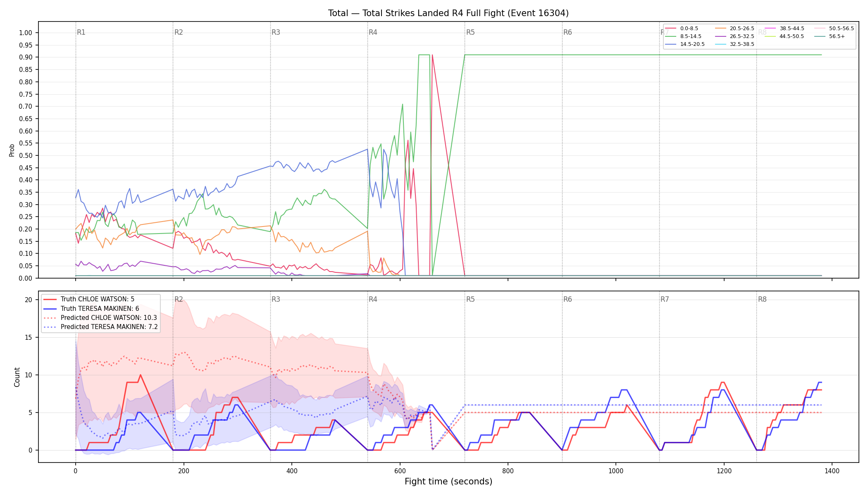Click the 0.50 tick on Prob axis
Screen dimensions: 868x496
tap(26, 156)
